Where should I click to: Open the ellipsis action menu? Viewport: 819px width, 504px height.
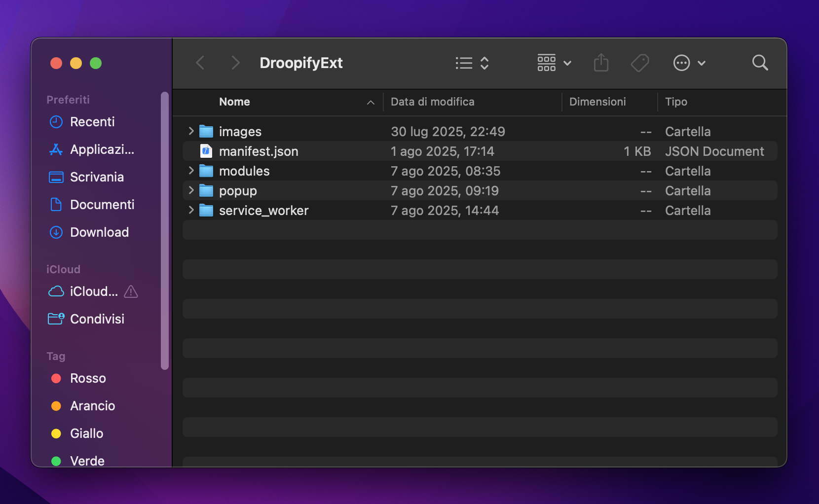coord(689,63)
